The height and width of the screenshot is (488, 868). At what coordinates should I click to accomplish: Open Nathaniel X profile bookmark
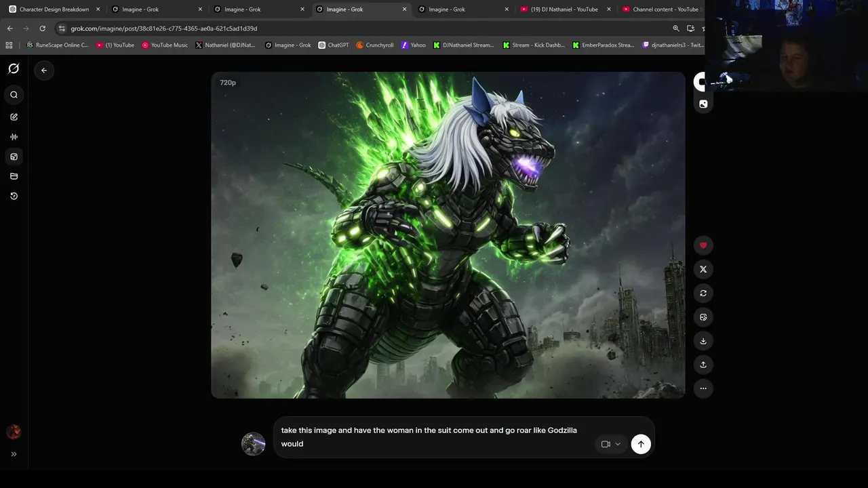coord(225,45)
